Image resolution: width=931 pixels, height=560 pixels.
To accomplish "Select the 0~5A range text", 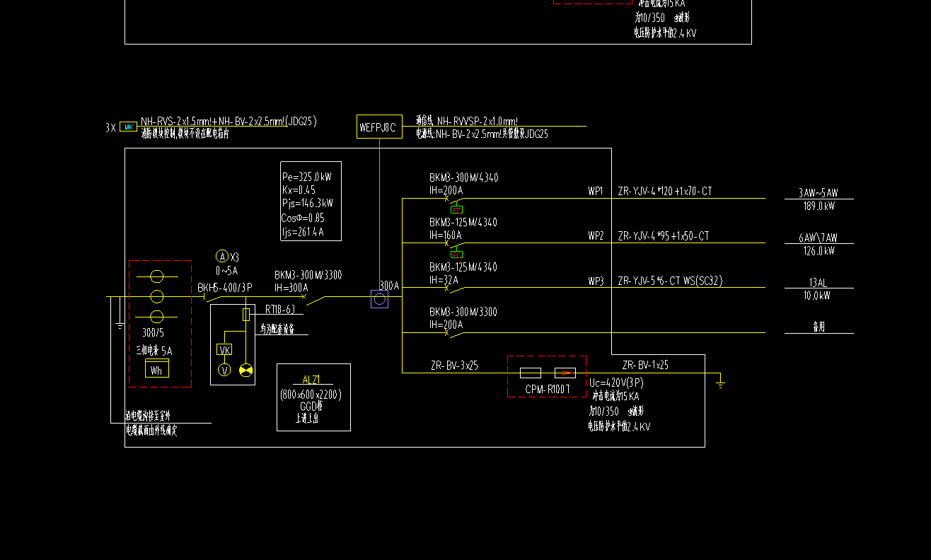I will click(227, 271).
